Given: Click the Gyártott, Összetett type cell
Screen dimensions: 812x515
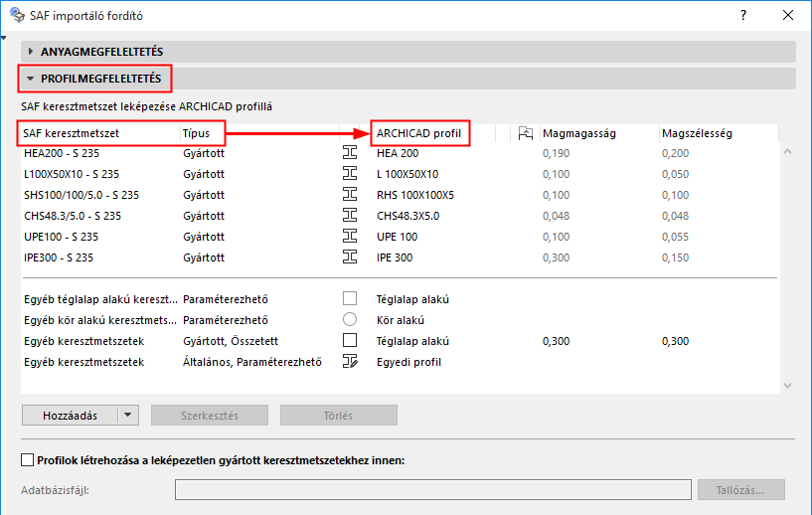Looking at the screenshot, I should point(231,341).
